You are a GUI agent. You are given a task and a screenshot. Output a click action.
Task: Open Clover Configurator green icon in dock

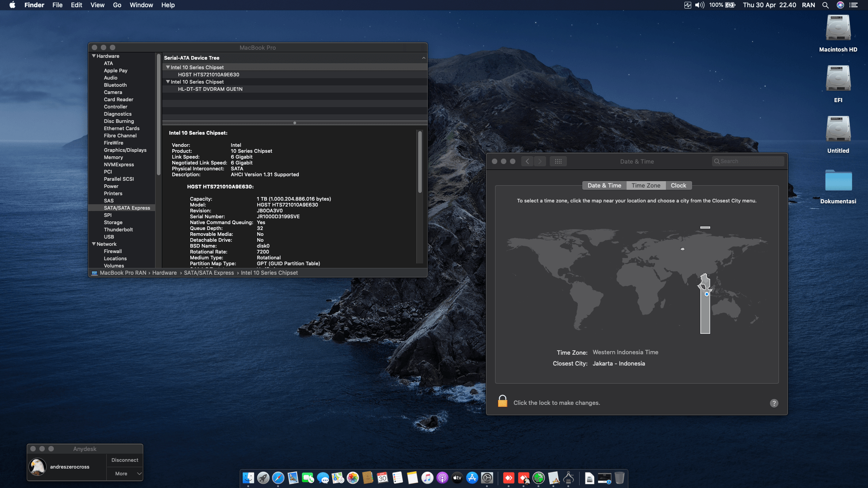(538, 478)
